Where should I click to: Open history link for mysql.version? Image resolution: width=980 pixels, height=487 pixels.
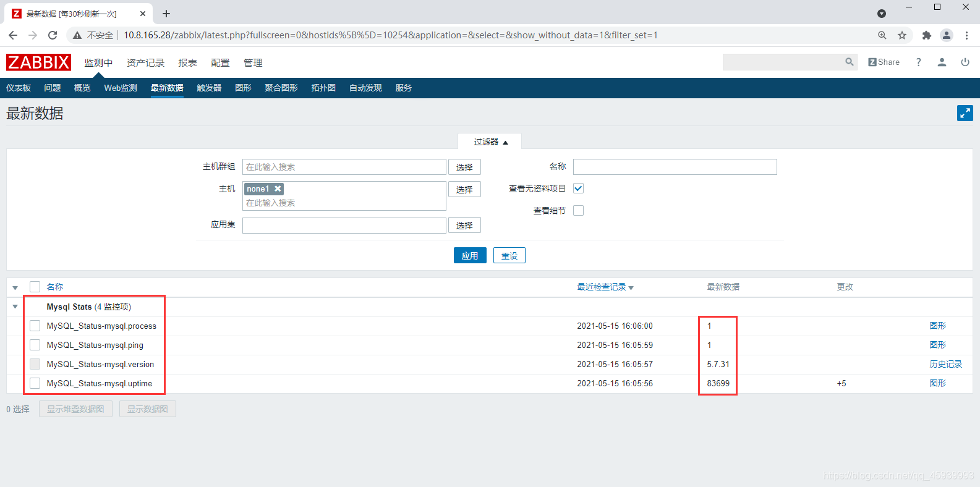(x=945, y=364)
